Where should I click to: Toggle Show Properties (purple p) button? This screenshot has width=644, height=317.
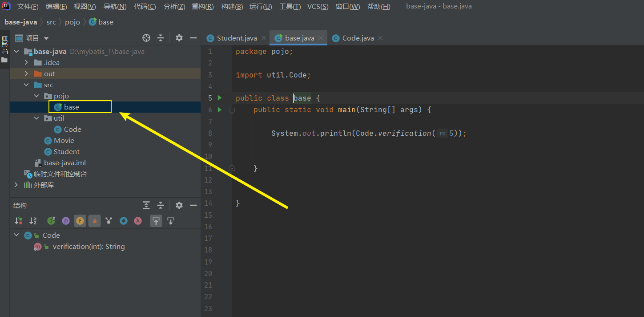(x=66, y=220)
